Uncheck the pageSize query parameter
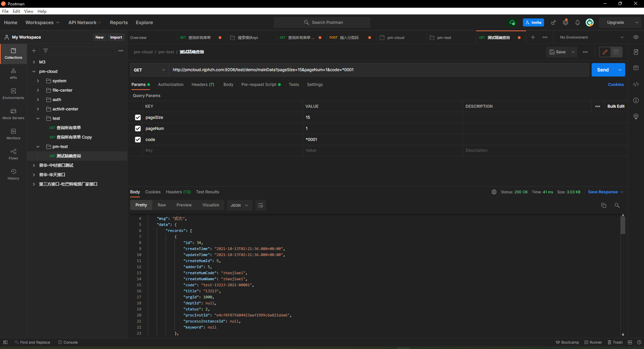Image resolution: width=644 pixels, height=349 pixels. pyautogui.click(x=138, y=117)
